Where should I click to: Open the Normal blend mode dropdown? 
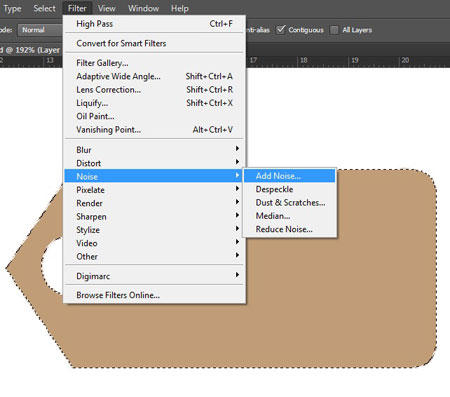pos(40,30)
